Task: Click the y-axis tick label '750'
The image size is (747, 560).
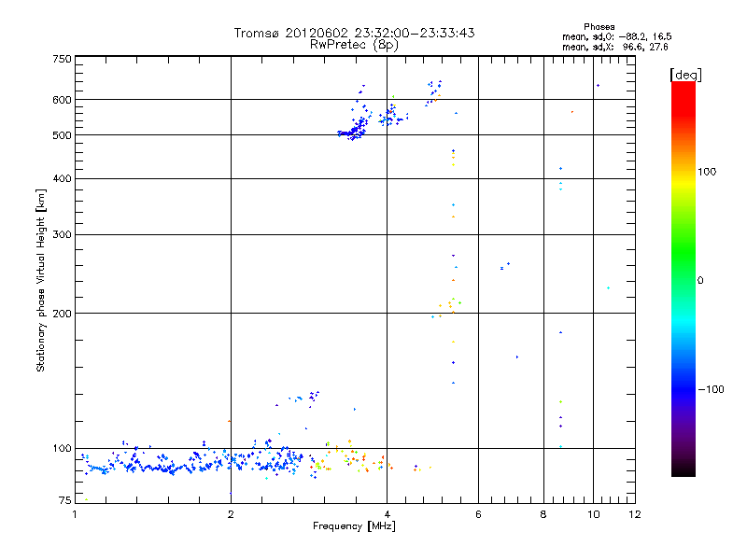Action: pyautogui.click(x=63, y=59)
